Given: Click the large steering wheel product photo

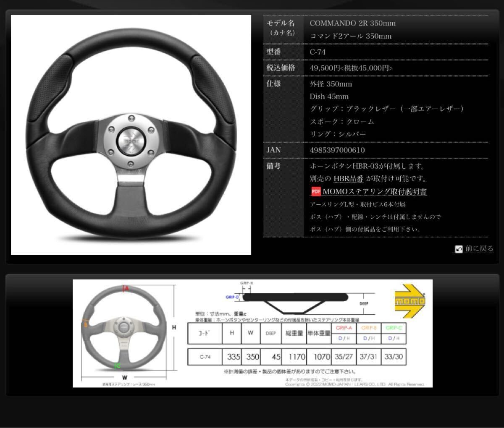Looking at the screenshot, I should click(x=131, y=135).
